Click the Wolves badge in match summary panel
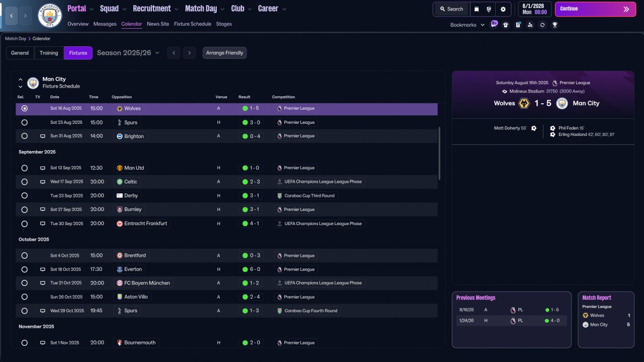The height and width of the screenshot is (362, 644). [524, 103]
